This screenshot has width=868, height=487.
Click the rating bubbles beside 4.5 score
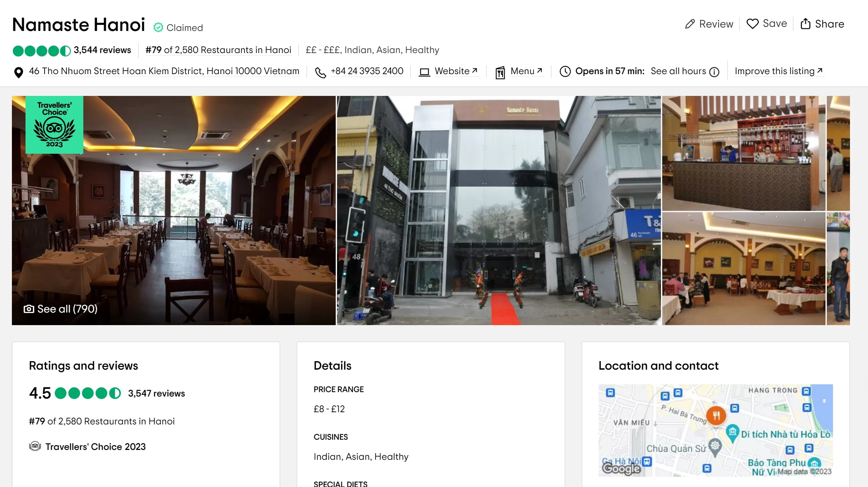click(x=87, y=393)
